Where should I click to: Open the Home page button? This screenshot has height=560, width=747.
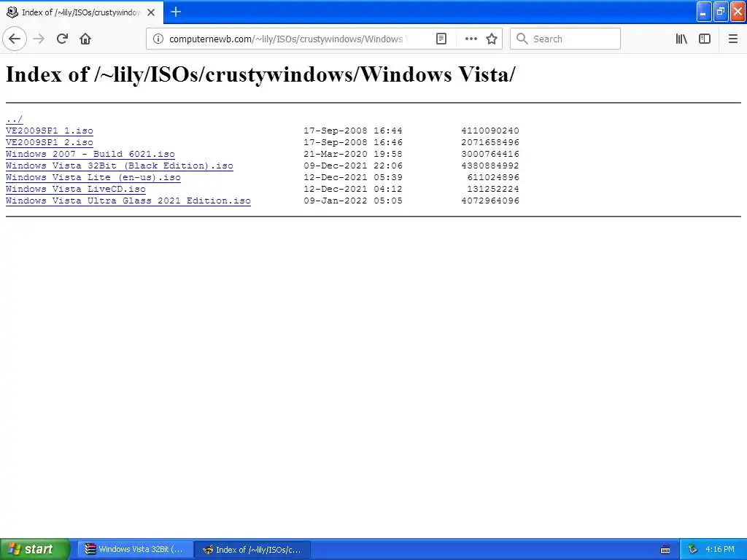coord(85,39)
